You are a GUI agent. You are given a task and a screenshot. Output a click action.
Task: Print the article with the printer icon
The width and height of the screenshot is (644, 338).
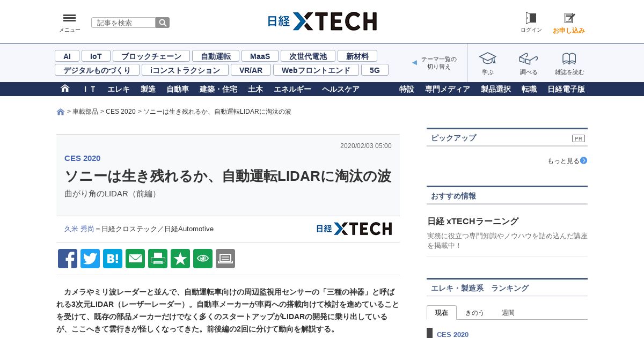click(x=158, y=259)
